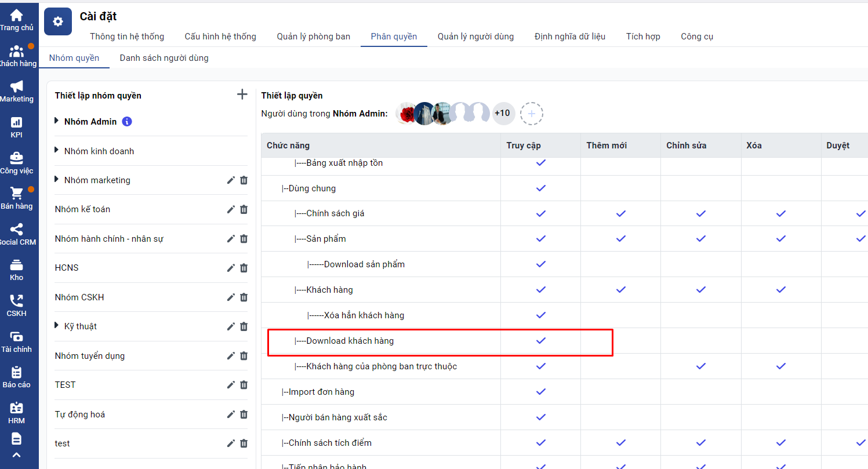Screen dimensions: 868x469
Task: Switch to Quản lý người dùng tab
Action: (475, 37)
